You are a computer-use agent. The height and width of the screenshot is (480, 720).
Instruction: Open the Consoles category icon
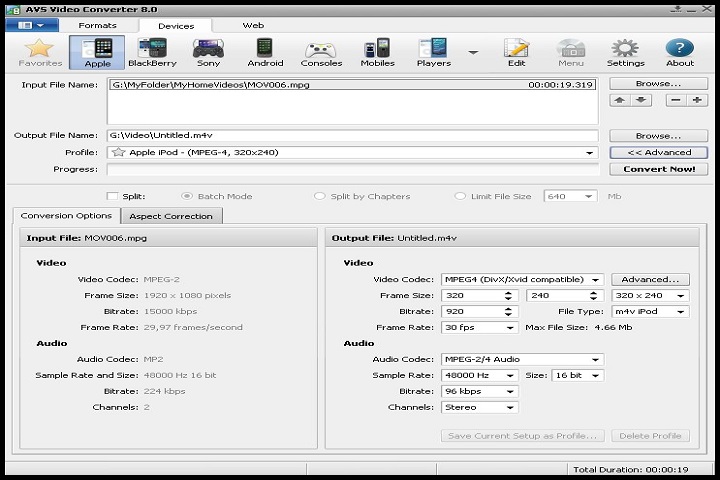coord(321,53)
